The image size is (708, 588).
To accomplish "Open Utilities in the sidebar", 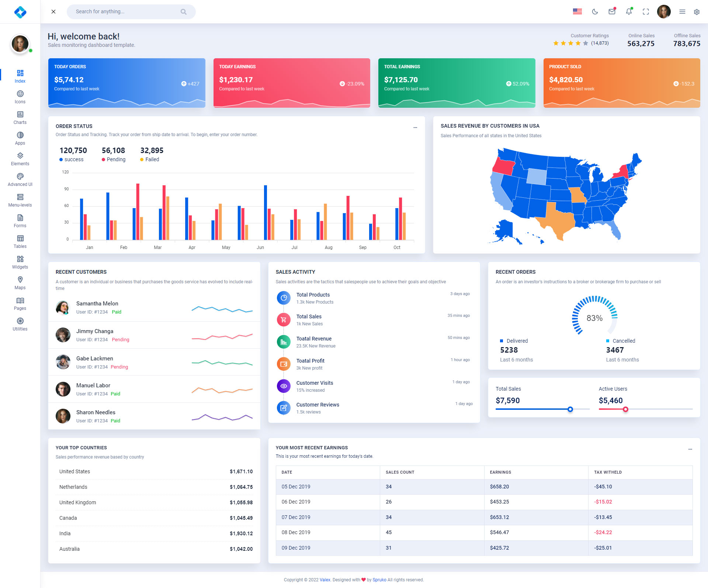I will [20, 324].
